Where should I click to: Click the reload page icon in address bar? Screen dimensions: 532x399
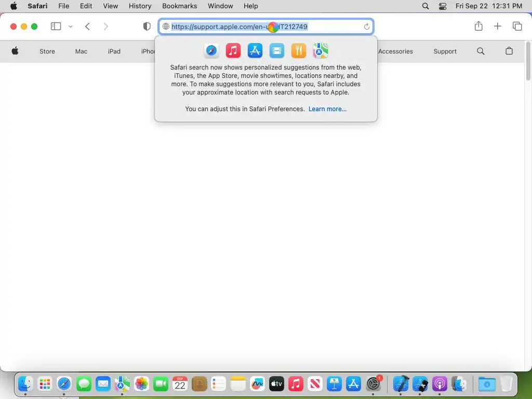pos(366,26)
